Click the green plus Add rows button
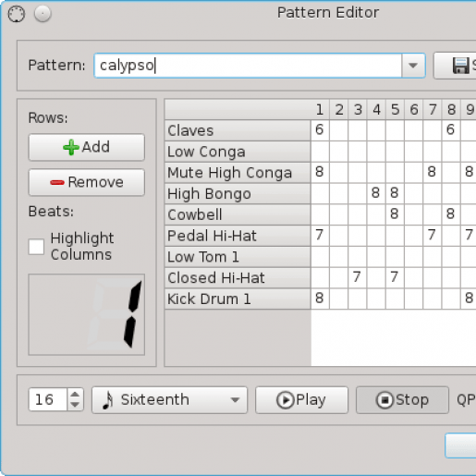 coord(87,147)
